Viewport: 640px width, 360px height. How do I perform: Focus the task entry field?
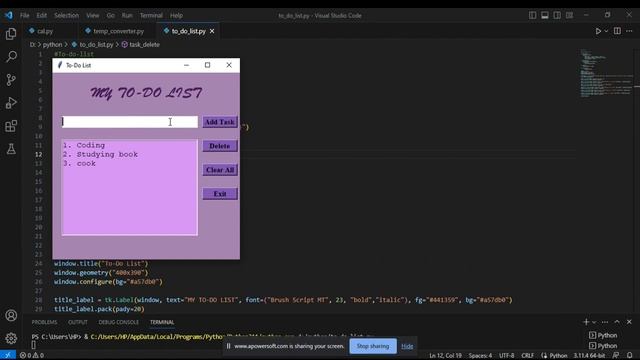click(x=130, y=122)
